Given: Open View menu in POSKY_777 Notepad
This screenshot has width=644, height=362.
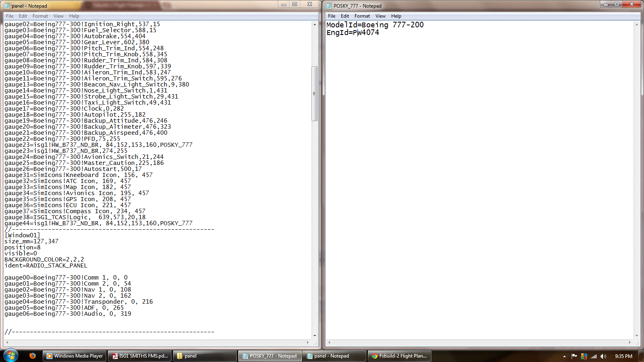Looking at the screenshot, I should point(380,16).
